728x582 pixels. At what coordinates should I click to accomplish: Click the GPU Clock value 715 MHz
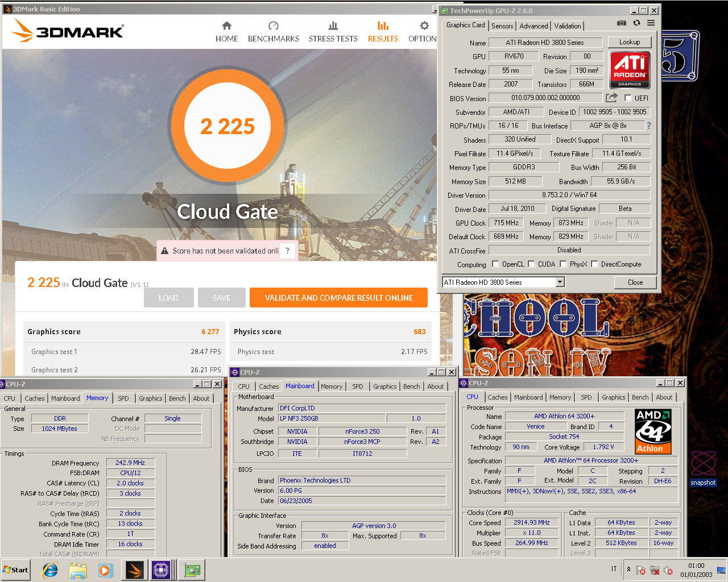[506, 223]
